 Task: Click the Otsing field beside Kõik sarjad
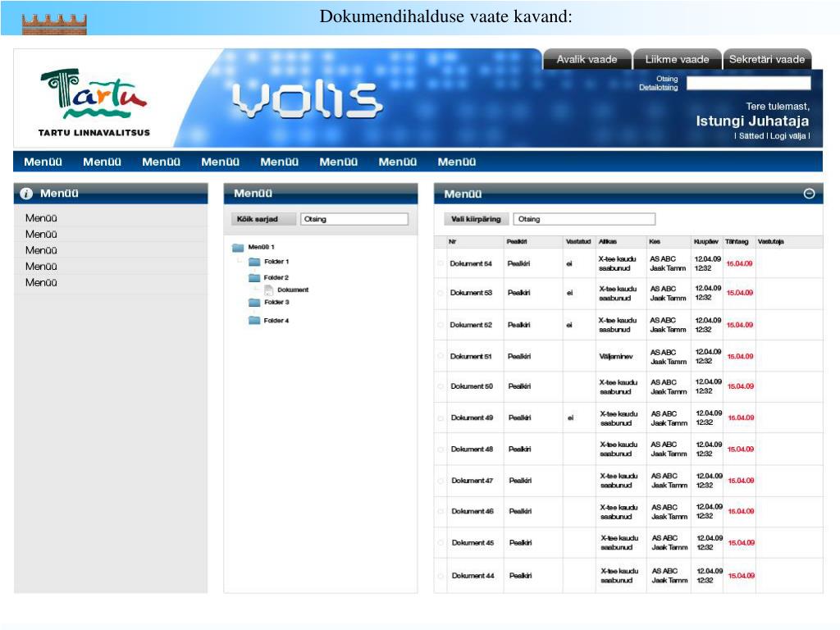(354, 219)
